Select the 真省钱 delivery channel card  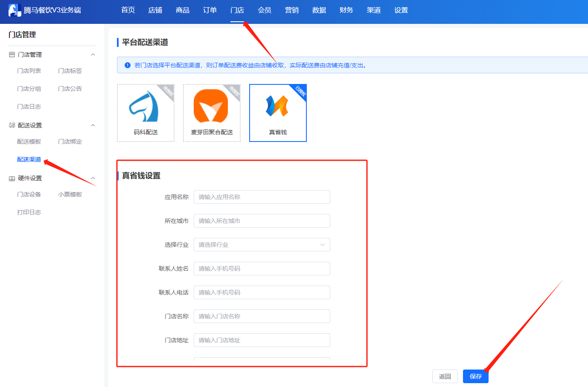pos(278,113)
